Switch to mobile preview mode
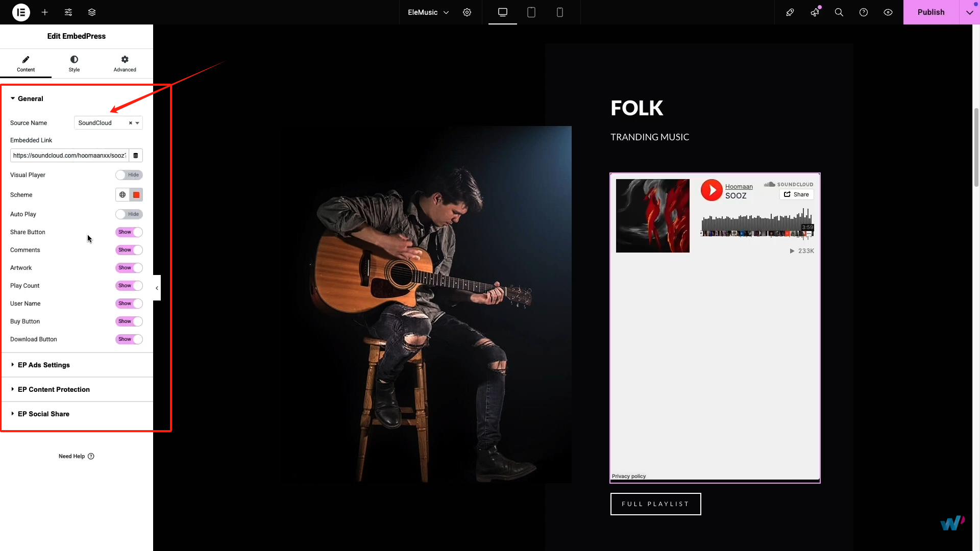 pyautogui.click(x=560, y=12)
